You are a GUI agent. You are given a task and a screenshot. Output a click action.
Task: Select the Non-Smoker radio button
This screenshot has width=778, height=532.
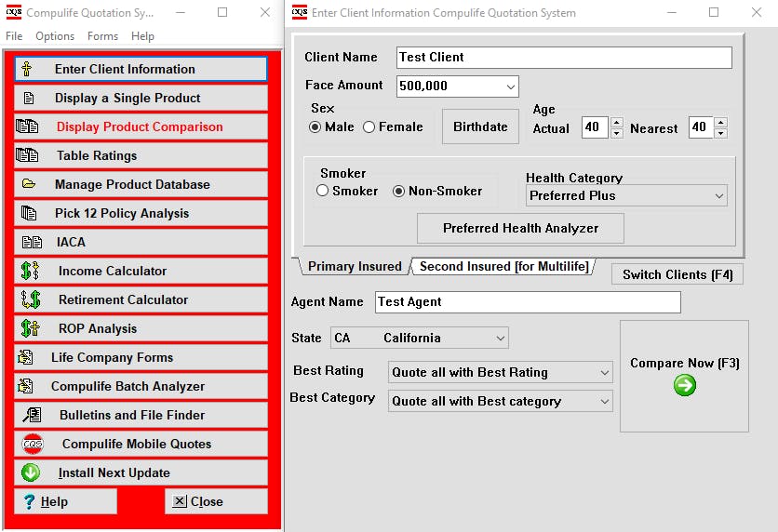point(398,191)
